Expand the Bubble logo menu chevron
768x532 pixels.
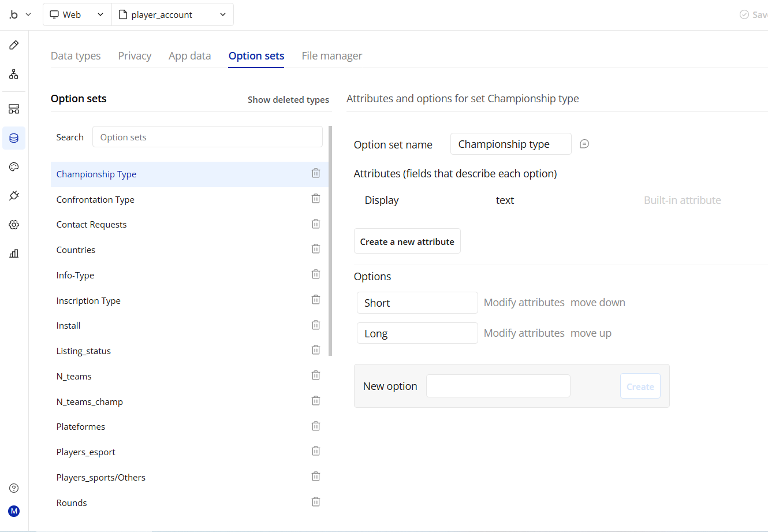[x=28, y=14]
